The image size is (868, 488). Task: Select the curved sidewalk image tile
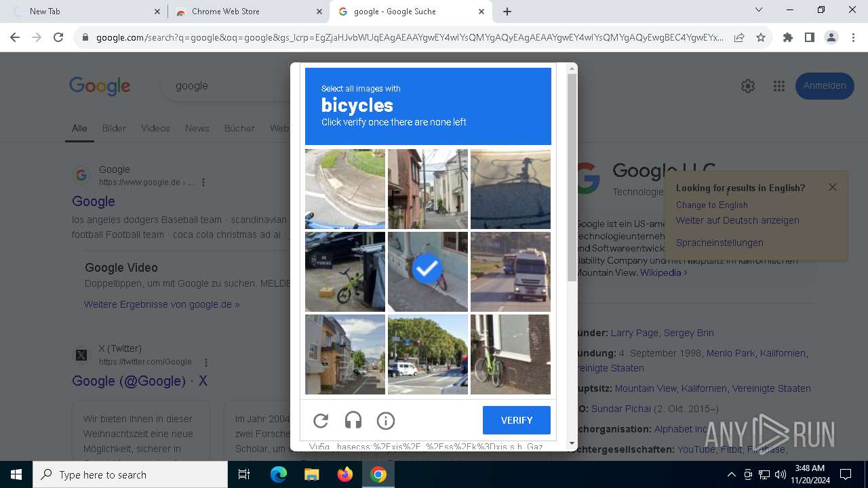point(345,189)
